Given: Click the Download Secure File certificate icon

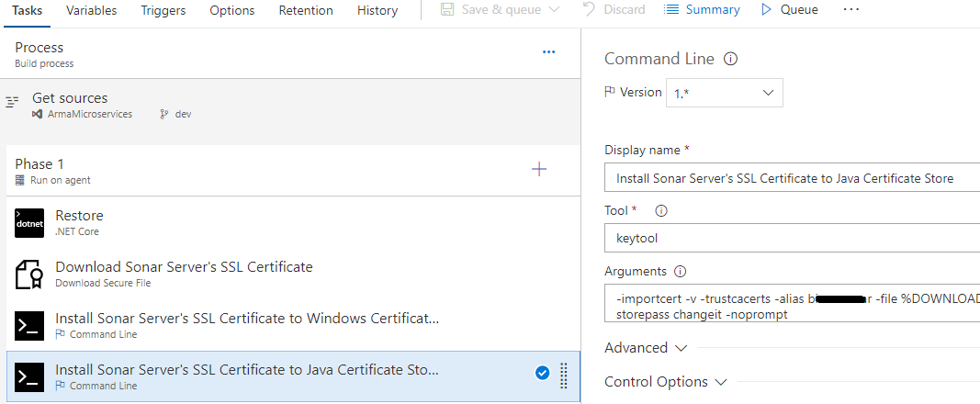Looking at the screenshot, I should pos(29,275).
